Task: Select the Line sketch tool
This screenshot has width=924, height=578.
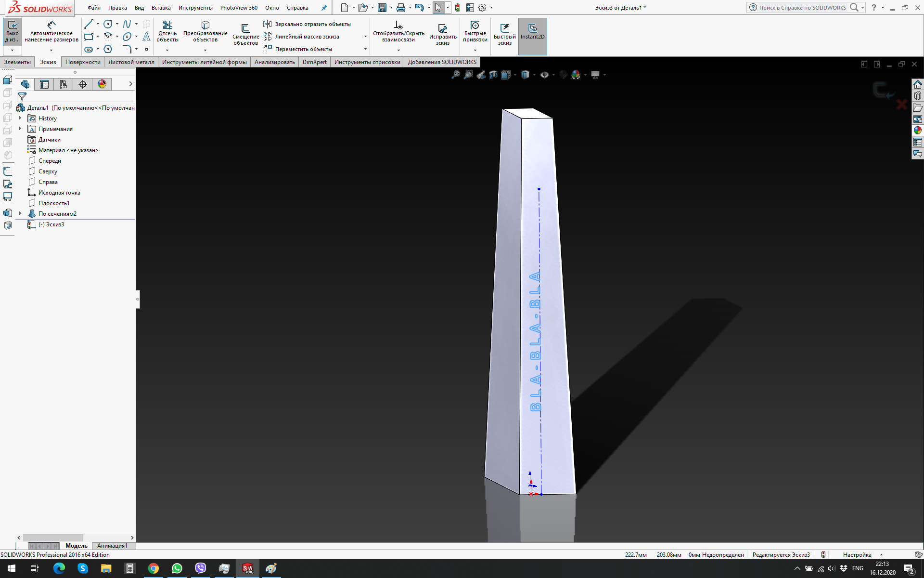Action: tap(89, 24)
